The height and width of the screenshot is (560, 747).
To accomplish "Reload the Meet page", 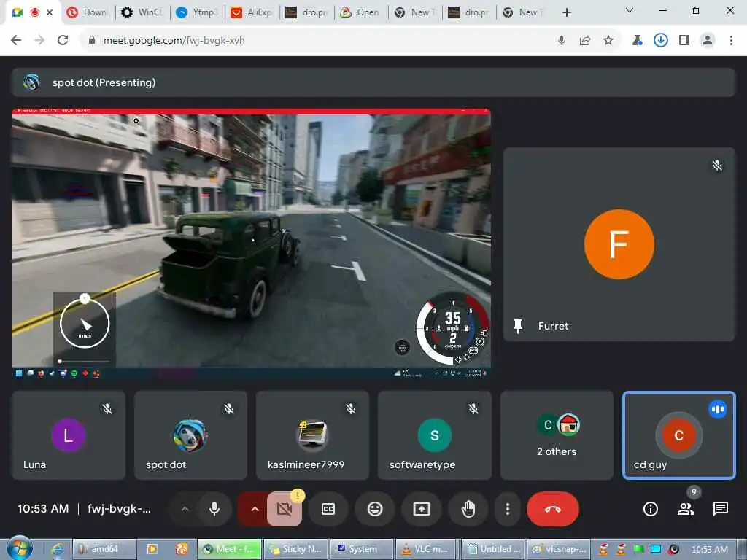I will (x=63, y=41).
